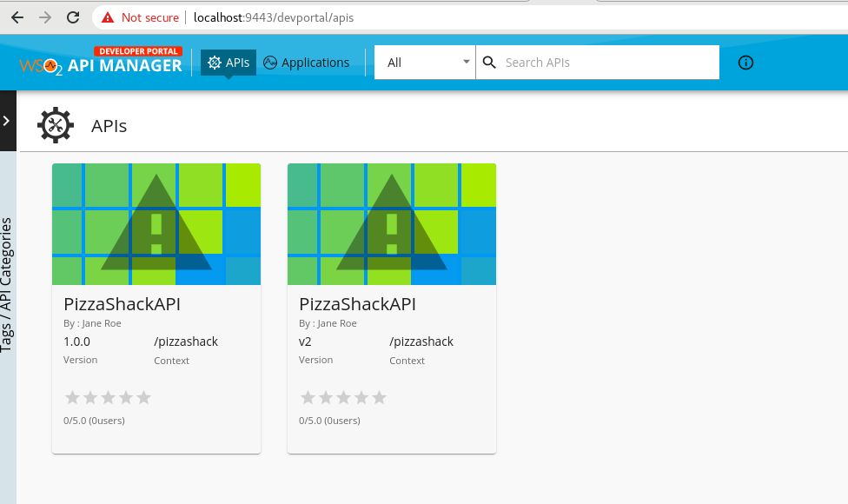Open the Tags / API Categories panel
This screenshot has width=848, height=504.
[x=7, y=284]
